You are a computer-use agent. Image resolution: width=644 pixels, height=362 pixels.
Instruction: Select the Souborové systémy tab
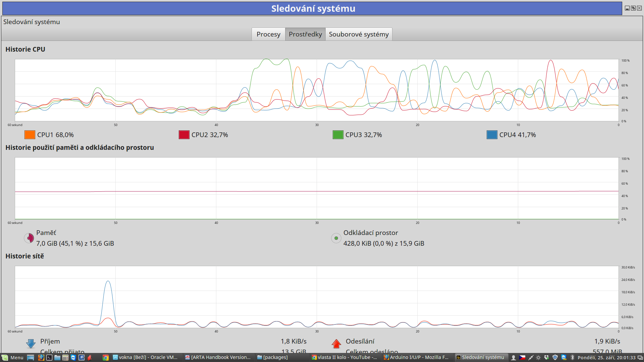click(359, 34)
